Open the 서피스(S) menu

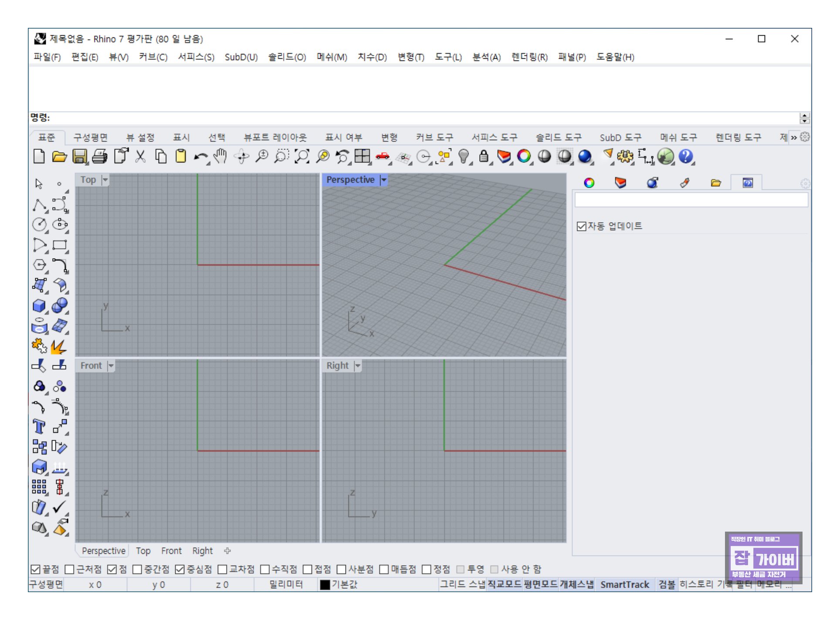click(196, 57)
